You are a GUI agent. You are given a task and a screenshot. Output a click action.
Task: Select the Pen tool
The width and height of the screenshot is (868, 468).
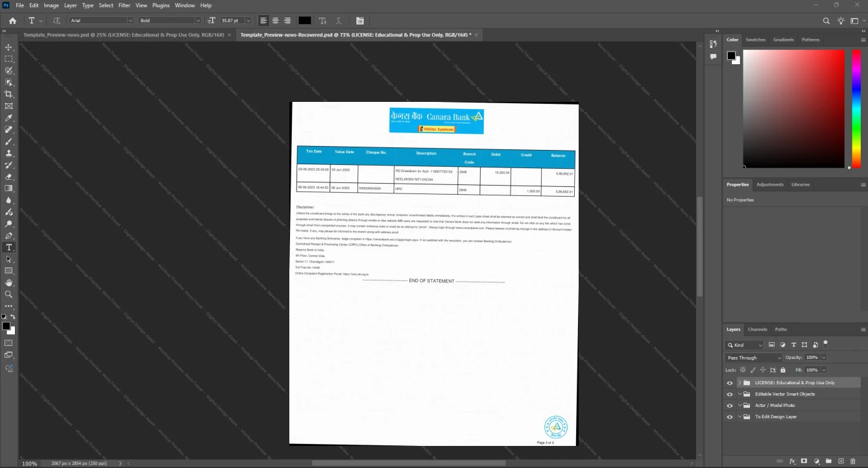click(x=8, y=236)
